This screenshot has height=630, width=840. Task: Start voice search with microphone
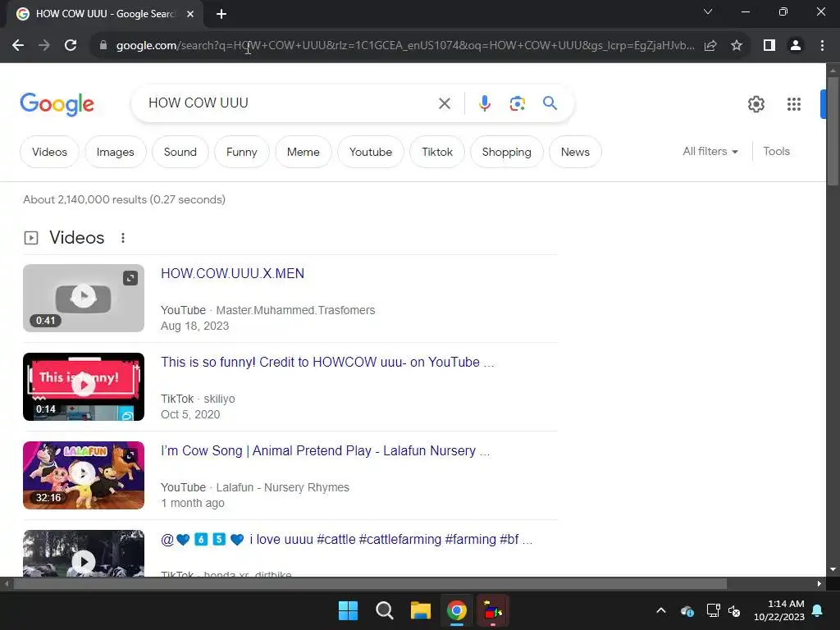[484, 103]
